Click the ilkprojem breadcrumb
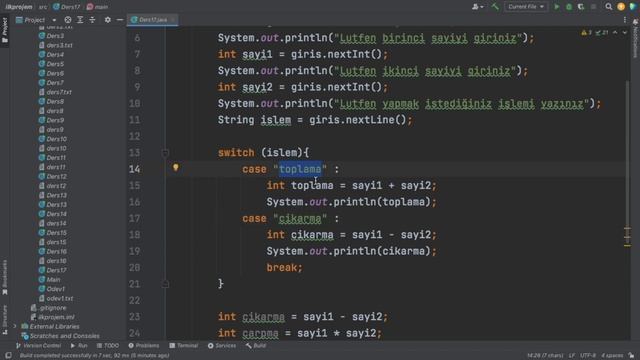The height and width of the screenshot is (360, 640). 19,7
